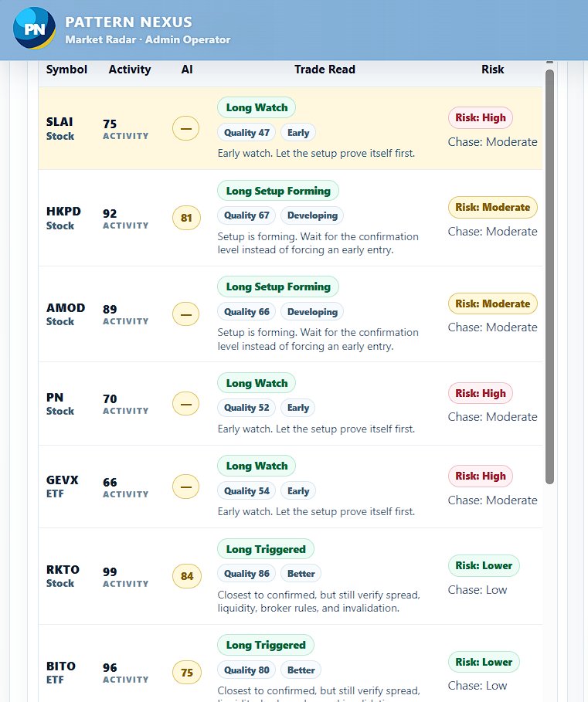Viewport: 588px width, 702px height.
Task: Open the RKTO stock symbol
Action: click(x=63, y=569)
